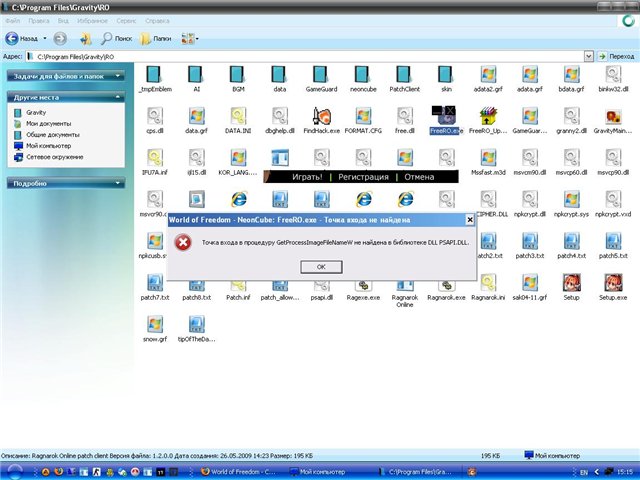Expand the Подробно panel
This screenshot has width=640, height=480.
pyautogui.click(x=66, y=183)
